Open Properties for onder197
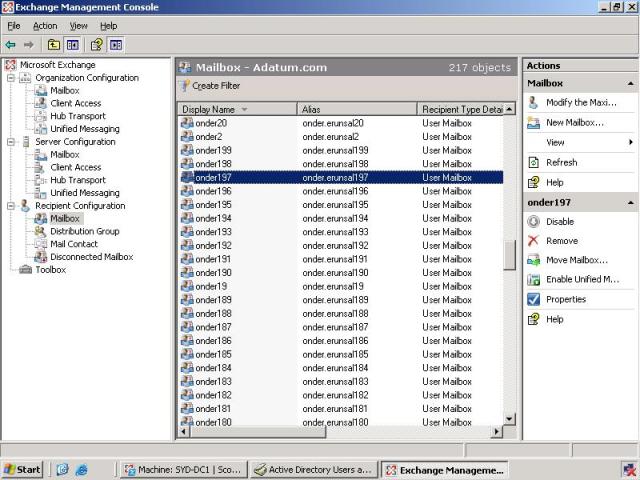Image resolution: width=640 pixels, height=480 pixels. [566, 299]
